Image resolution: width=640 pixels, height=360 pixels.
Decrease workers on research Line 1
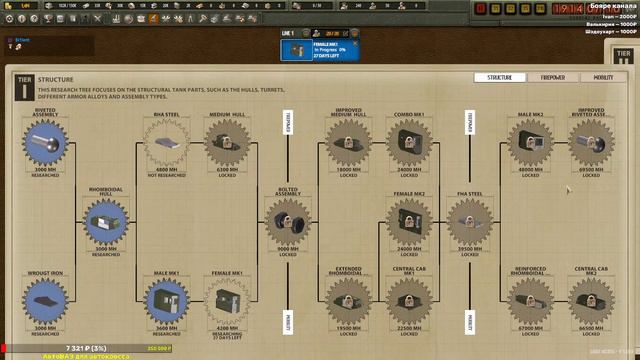pos(306,33)
